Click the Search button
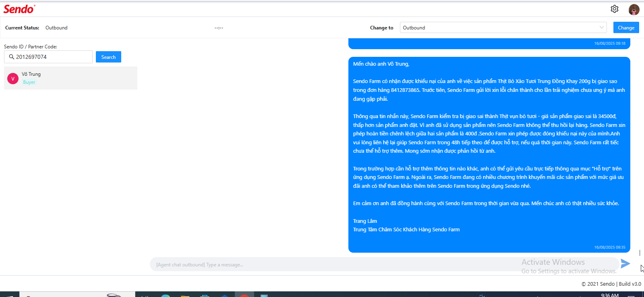The image size is (644, 297). point(108,57)
